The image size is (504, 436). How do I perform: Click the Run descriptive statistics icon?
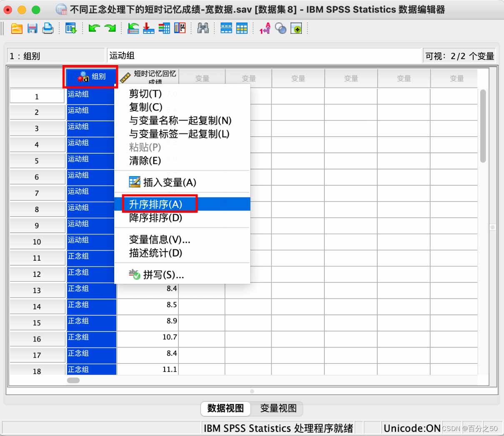pos(180,28)
